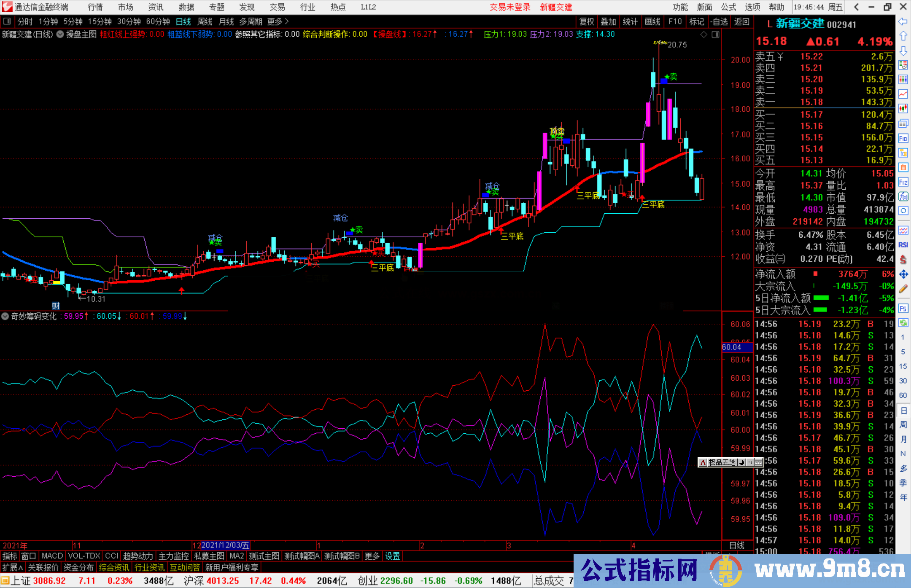
Task: Click the up arrow sidebar icon
Action: coord(903,36)
